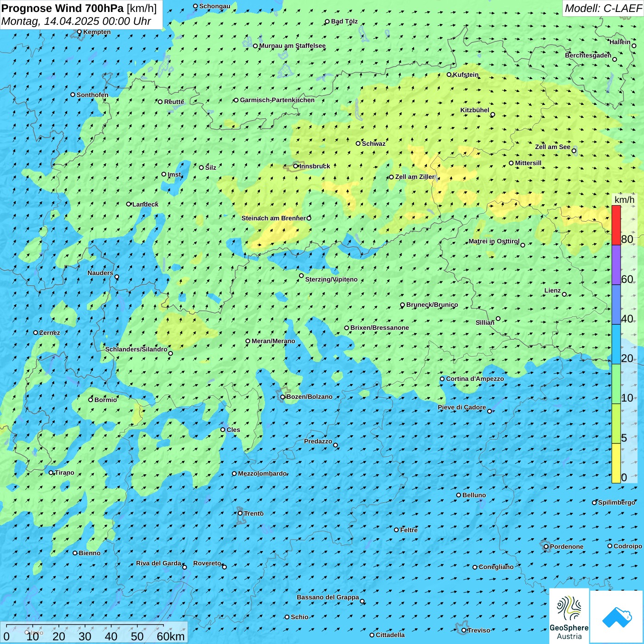This screenshot has width=644, height=644.
Task: Select the green 10 km/h legend band
Action: pos(616,384)
